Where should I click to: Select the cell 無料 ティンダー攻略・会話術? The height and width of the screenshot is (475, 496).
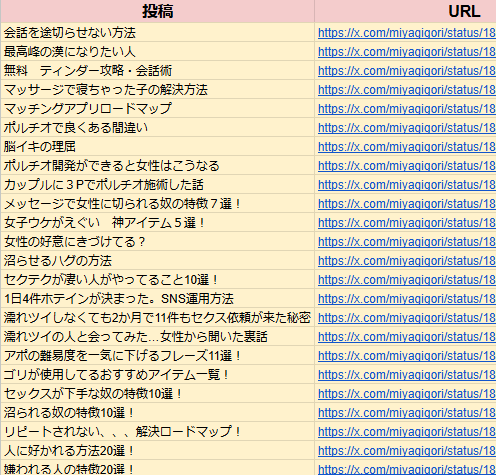point(158,70)
